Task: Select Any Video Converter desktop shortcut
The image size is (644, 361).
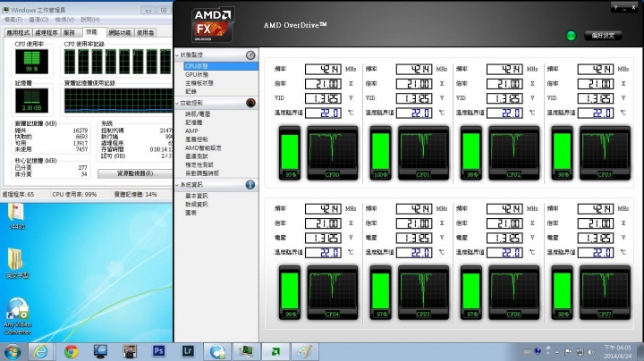Action: (17, 316)
